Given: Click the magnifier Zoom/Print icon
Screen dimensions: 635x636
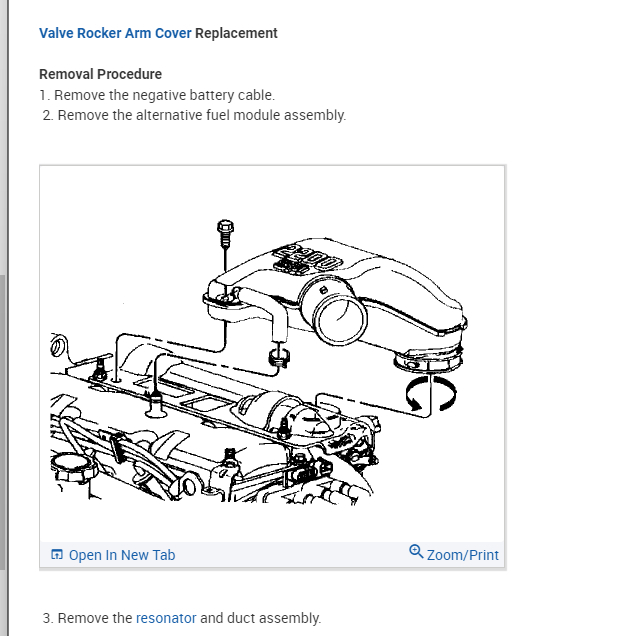Looking at the screenshot, I should pos(416,552).
